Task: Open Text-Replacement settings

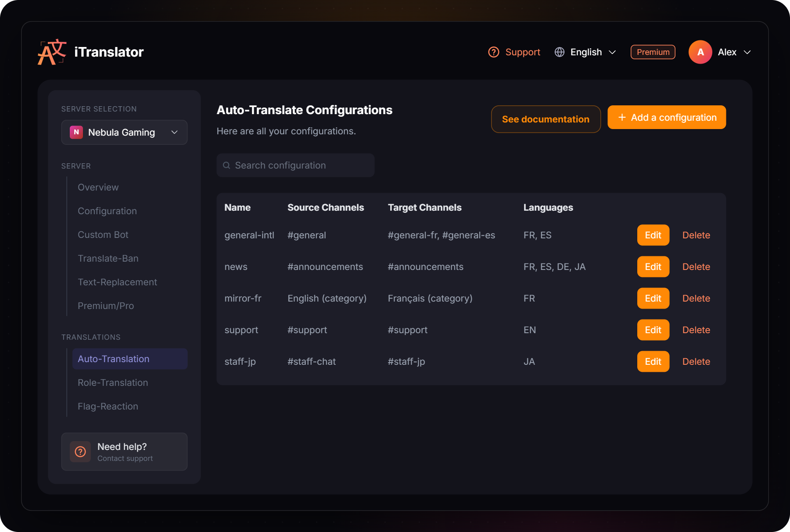Action: click(x=117, y=282)
